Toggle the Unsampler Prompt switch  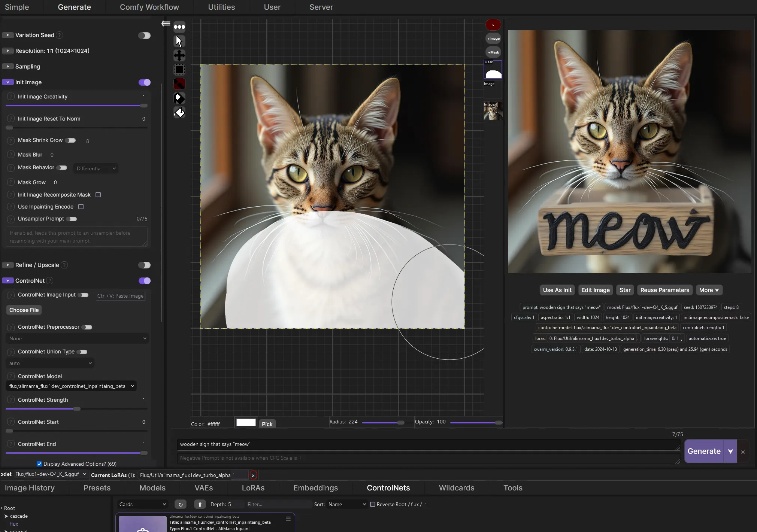click(72, 219)
